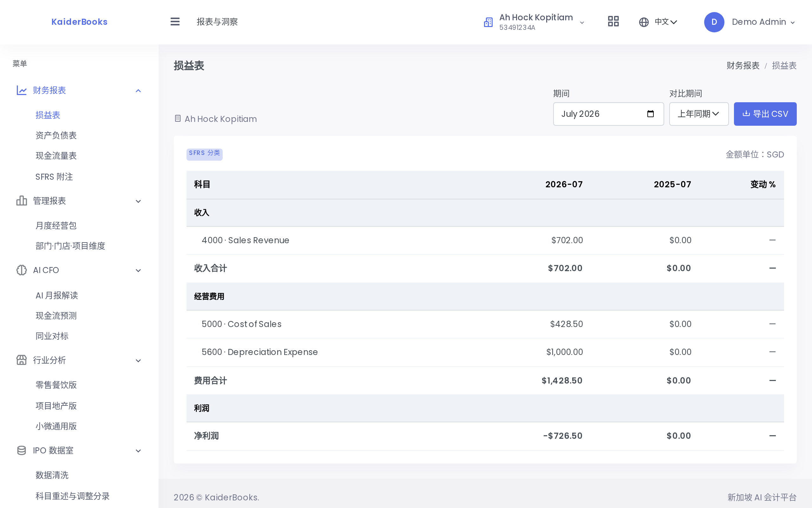Click the 4000 · Sales Revenue row
Viewport: 812px width, 508px height.
485,240
